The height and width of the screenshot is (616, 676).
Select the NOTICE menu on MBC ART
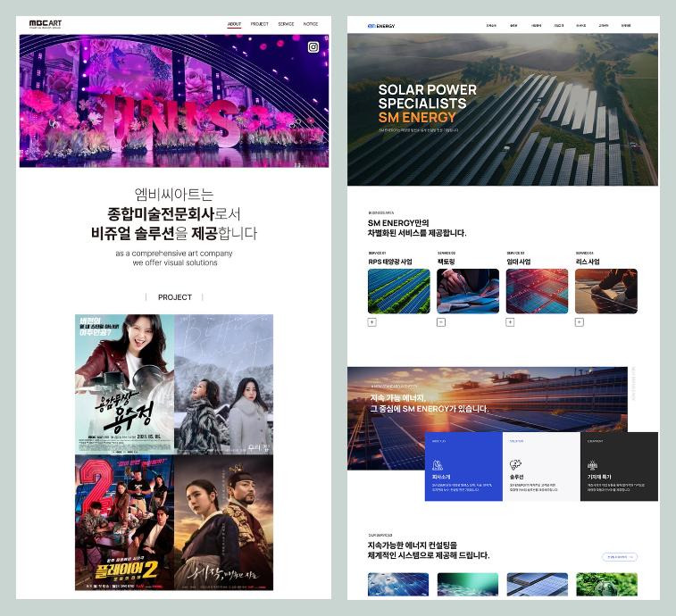tap(311, 24)
